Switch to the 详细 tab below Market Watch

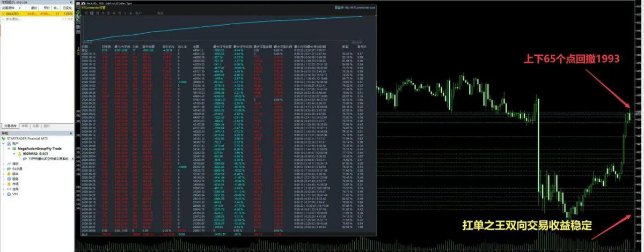tap(25, 125)
